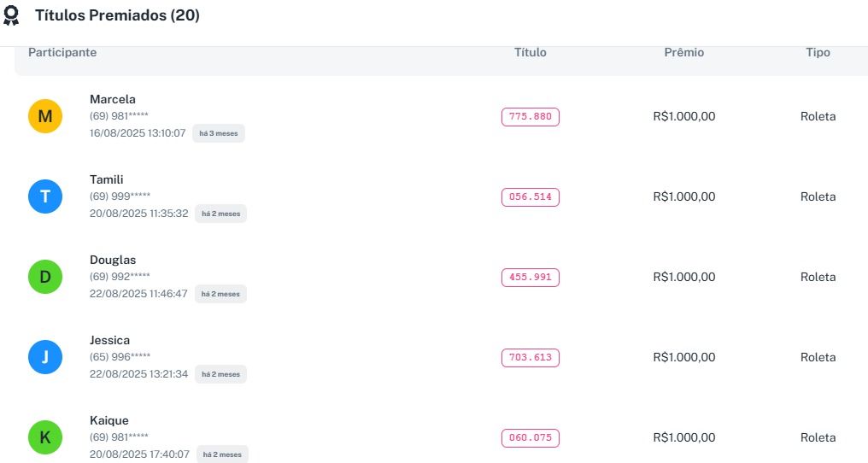Click the award ribbon icon beside Títulos Premiados
Image resolution: width=868 pixels, height=463 pixels.
pyautogui.click(x=12, y=16)
